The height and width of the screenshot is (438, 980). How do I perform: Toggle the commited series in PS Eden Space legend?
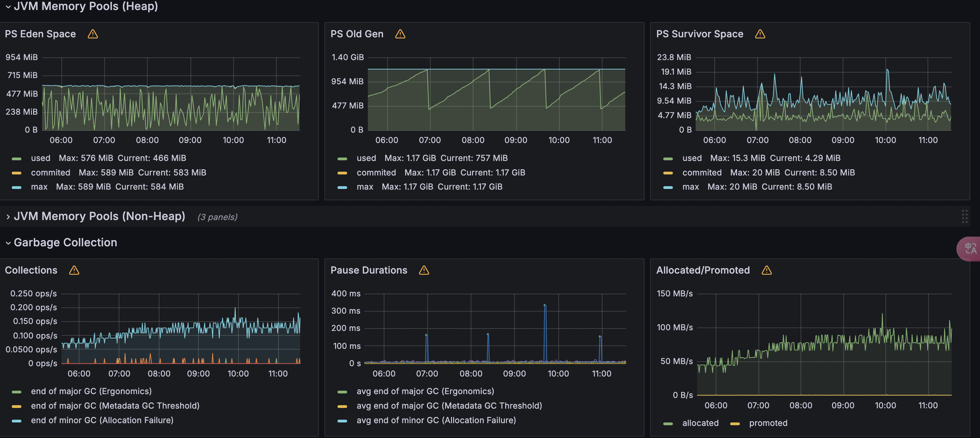tap(51, 172)
